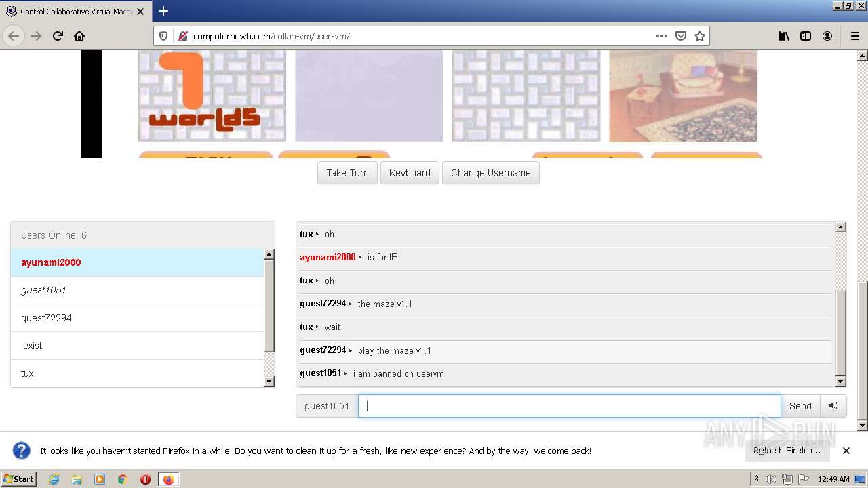Open Windows Start menu
This screenshot has height=488, width=868.
19,479
